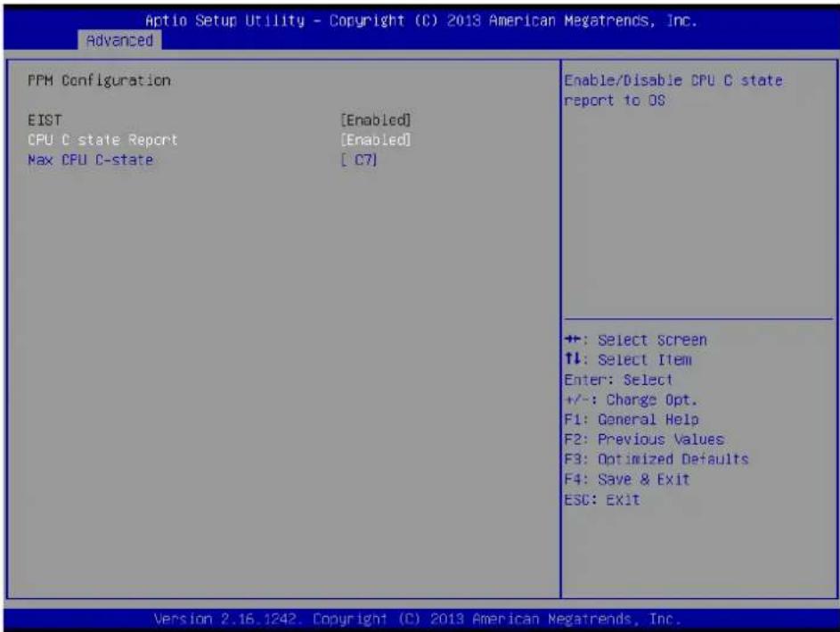Click the help text 'Enable/Disable CPU C state'
Screen dimensions: 840x632
coord(673,80)
